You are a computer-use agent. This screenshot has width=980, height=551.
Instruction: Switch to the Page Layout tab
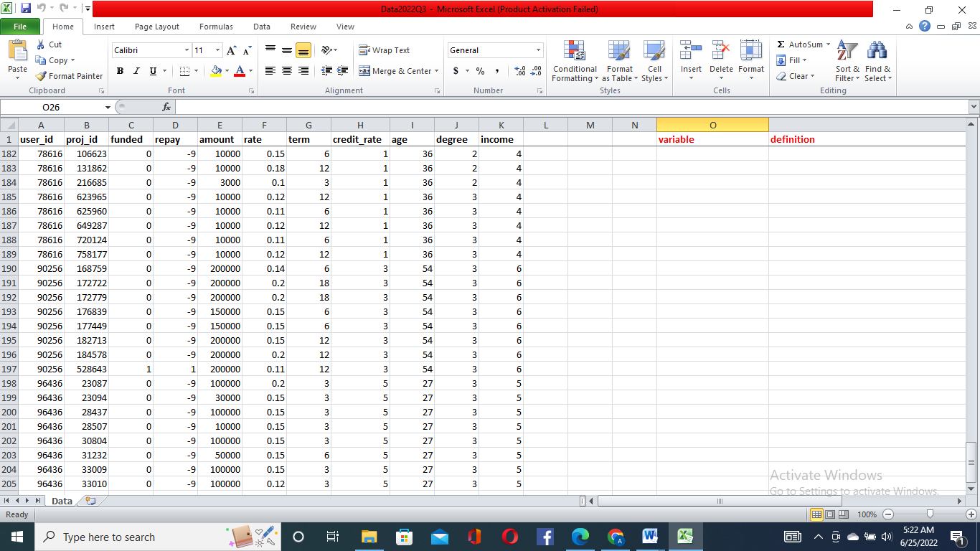tap(157, 27)
